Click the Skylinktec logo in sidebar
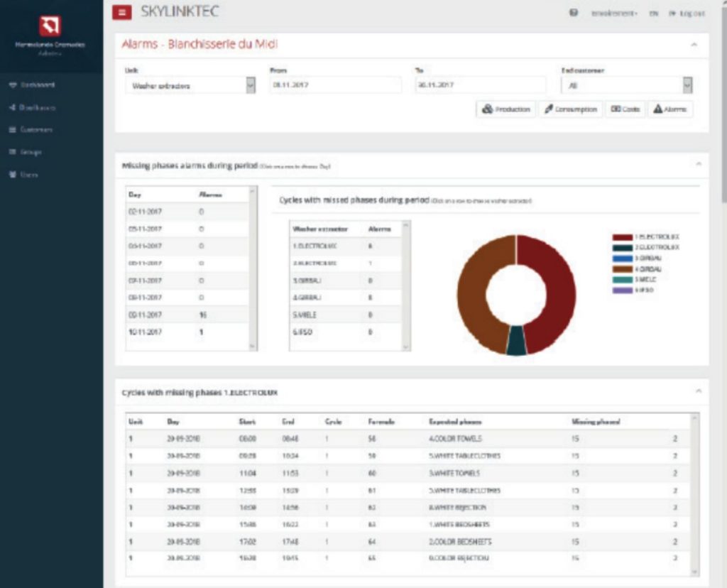Screen dimensions: 727x588 point(50,26)
